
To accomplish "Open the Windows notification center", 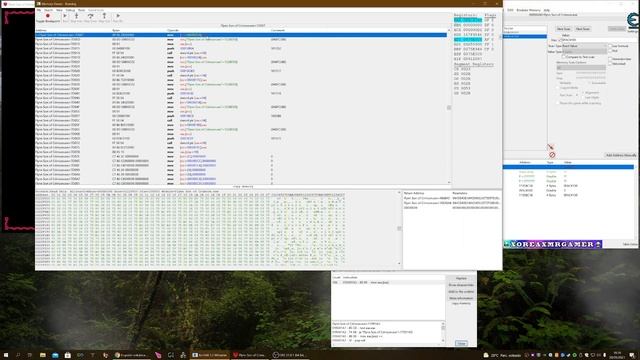I will (x=632, y=355).
